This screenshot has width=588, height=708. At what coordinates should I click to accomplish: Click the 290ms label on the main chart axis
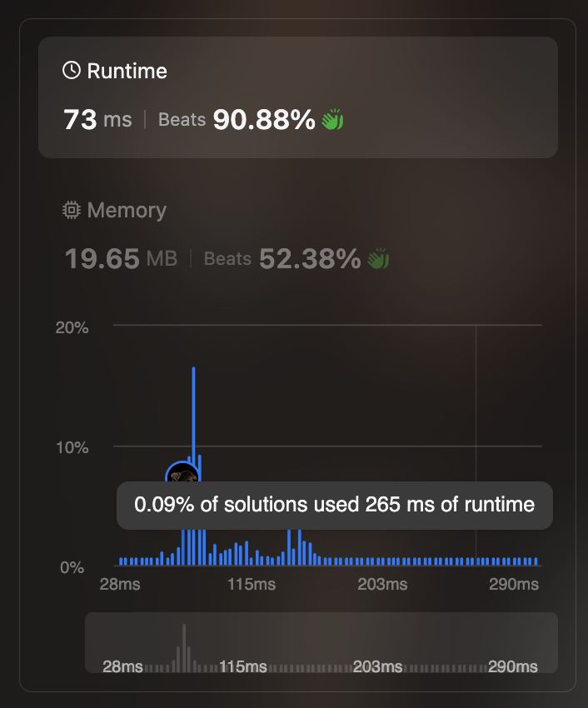point(514,584)
